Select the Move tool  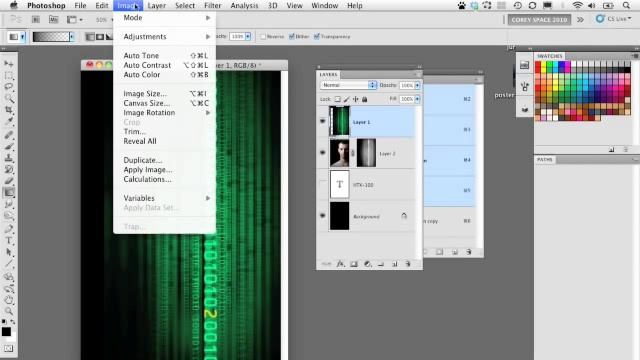[x=9, y=64]
